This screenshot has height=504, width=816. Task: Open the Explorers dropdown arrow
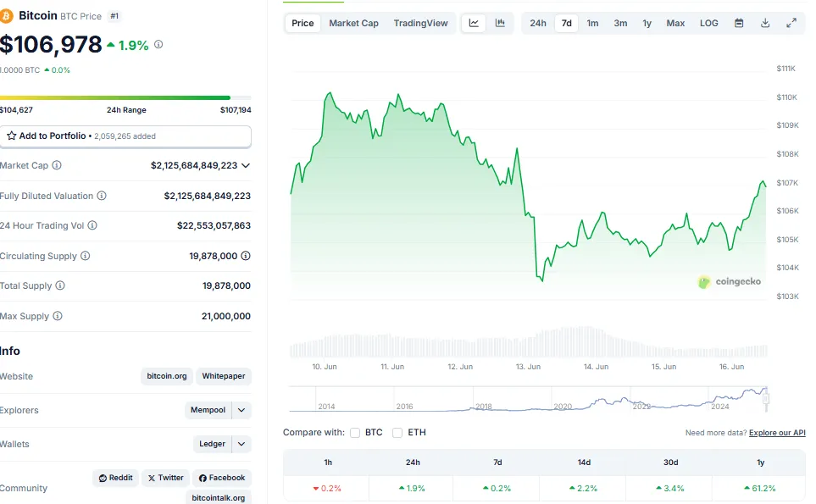click(x=241, y=410)
